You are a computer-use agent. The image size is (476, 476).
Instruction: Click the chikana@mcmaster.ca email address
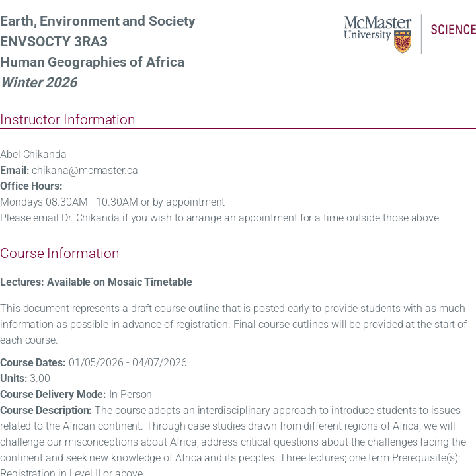[85, 170]
